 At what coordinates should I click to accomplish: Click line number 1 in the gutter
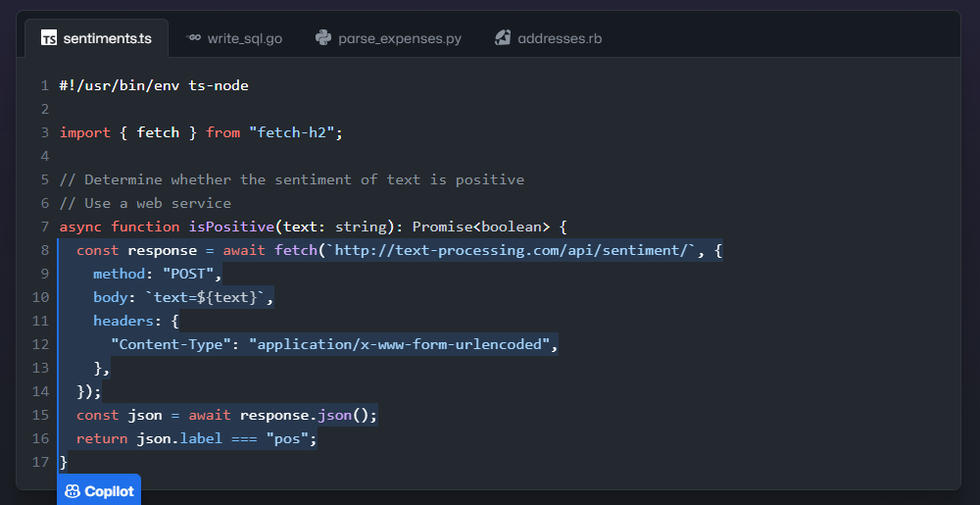coord(45,85)
